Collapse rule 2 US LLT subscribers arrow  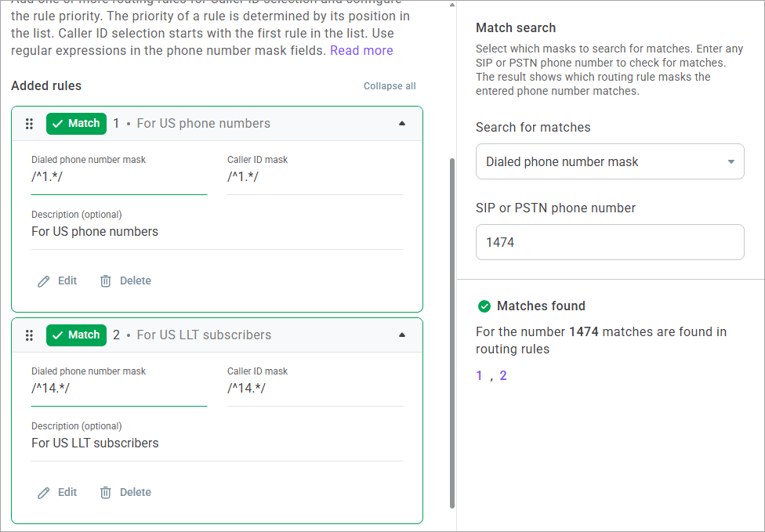(x=402, y=335)
